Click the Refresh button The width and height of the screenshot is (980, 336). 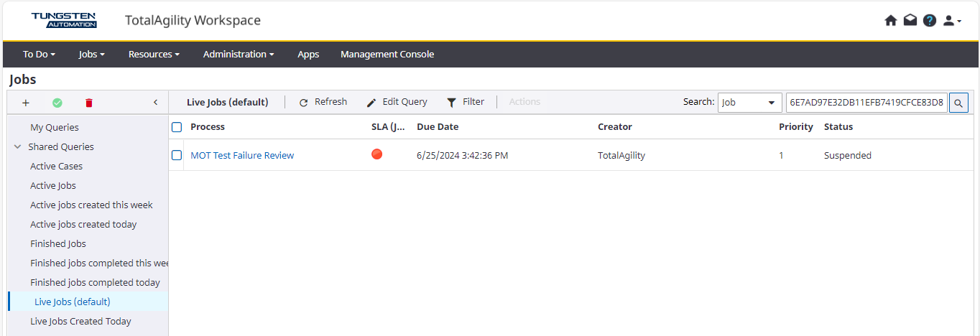coord(323,102)
